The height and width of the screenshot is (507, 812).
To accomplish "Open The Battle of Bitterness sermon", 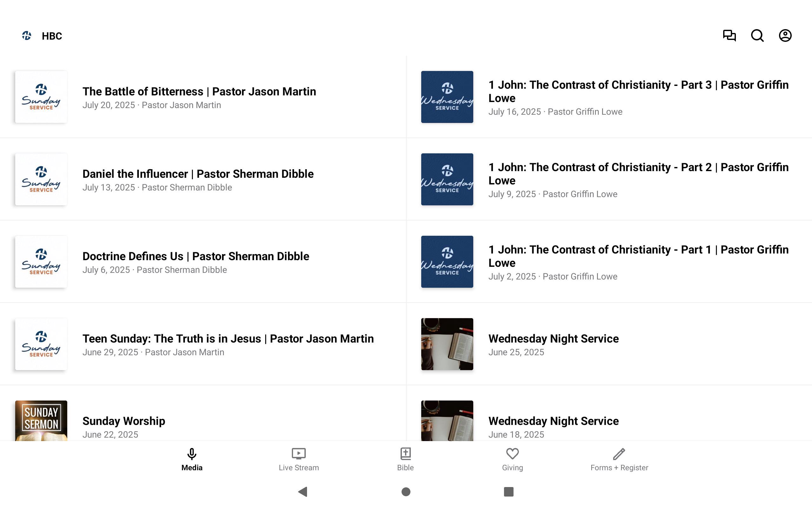I will (199, 92).
